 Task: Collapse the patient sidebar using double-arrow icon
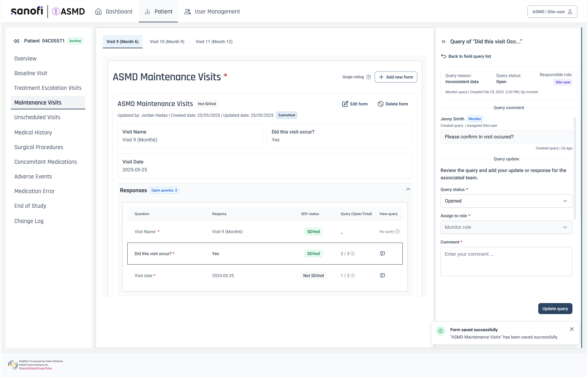coord(16,41)
